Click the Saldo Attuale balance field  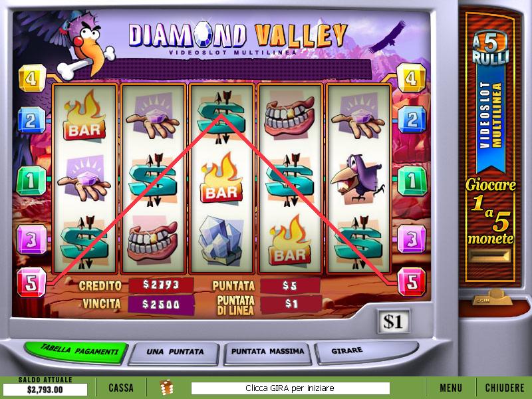click(x=45, y=390)
